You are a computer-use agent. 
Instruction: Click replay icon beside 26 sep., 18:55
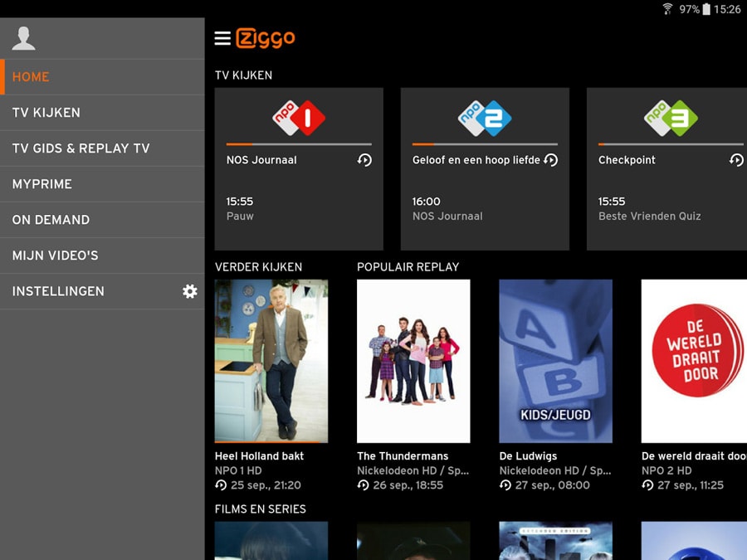(x=363, y=485)
